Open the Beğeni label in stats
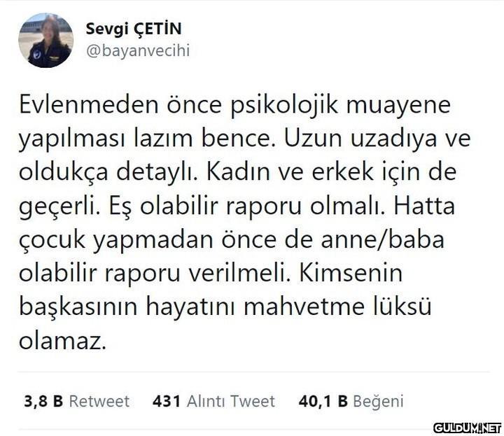 pyautogui.click(x=378, y=401)
